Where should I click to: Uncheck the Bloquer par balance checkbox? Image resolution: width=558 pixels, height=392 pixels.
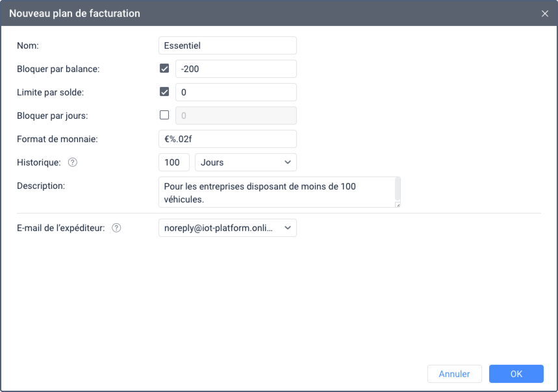(x=164, y=69)
